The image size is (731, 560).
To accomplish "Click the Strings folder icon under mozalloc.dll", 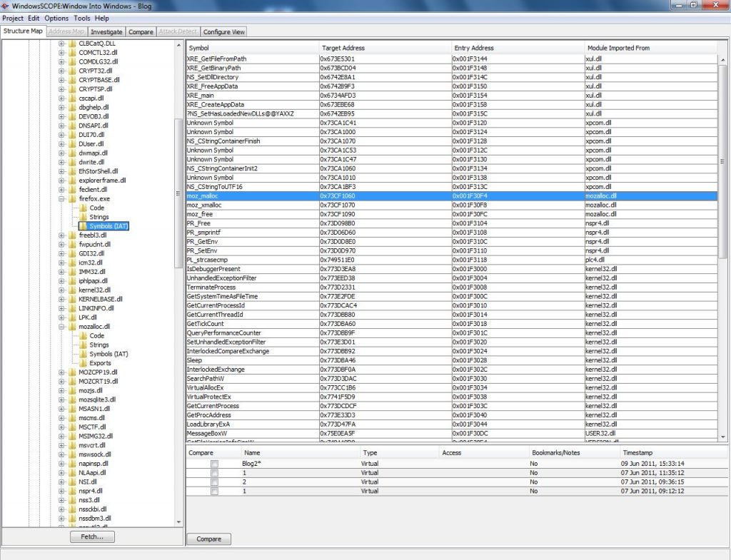I will [x=83, y=345].
